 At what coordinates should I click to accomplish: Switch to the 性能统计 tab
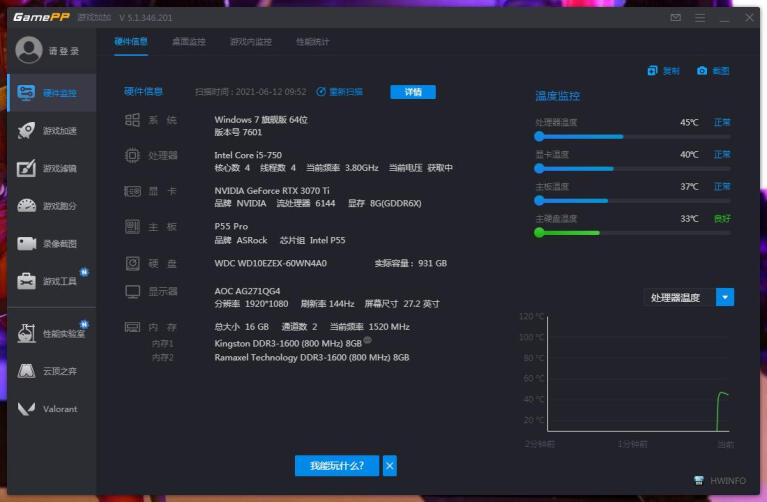point(313,42)
